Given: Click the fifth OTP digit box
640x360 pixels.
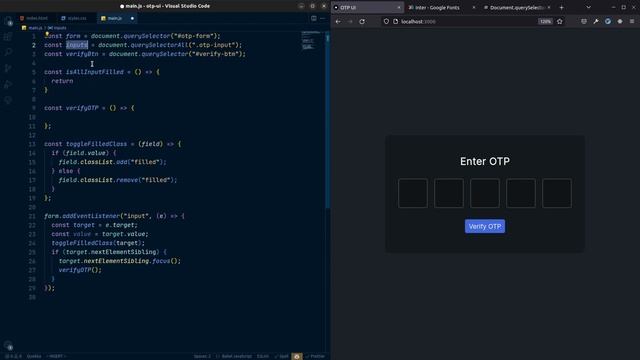Looking at the screenshot, I should click(x=557, y=193).
